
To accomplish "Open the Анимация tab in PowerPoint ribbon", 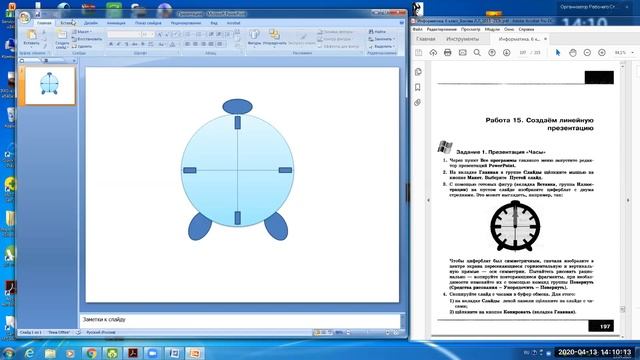I will click(x=116, y=23).
